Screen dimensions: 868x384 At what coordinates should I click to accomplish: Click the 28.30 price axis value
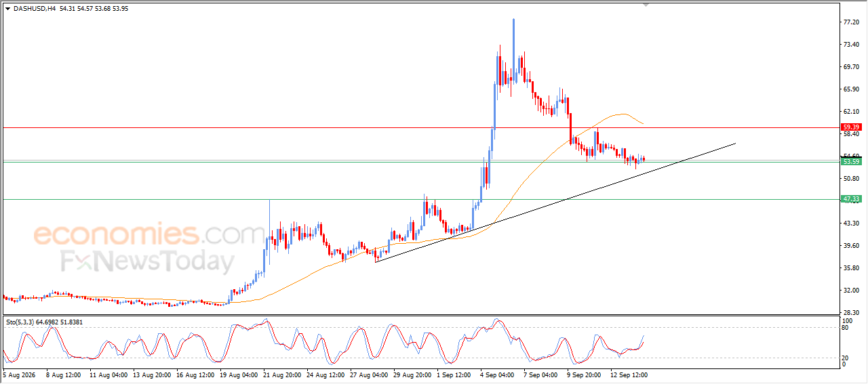[x=851, y=312]
